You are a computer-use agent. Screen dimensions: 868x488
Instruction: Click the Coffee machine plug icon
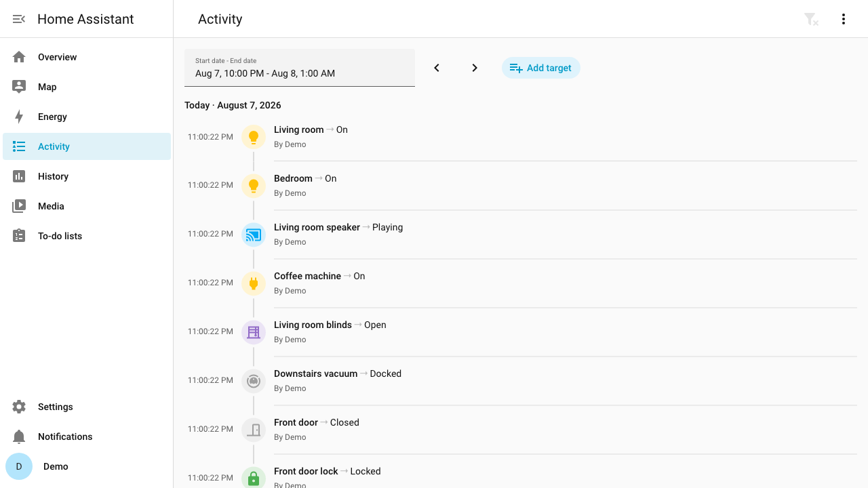pos(254,283)
